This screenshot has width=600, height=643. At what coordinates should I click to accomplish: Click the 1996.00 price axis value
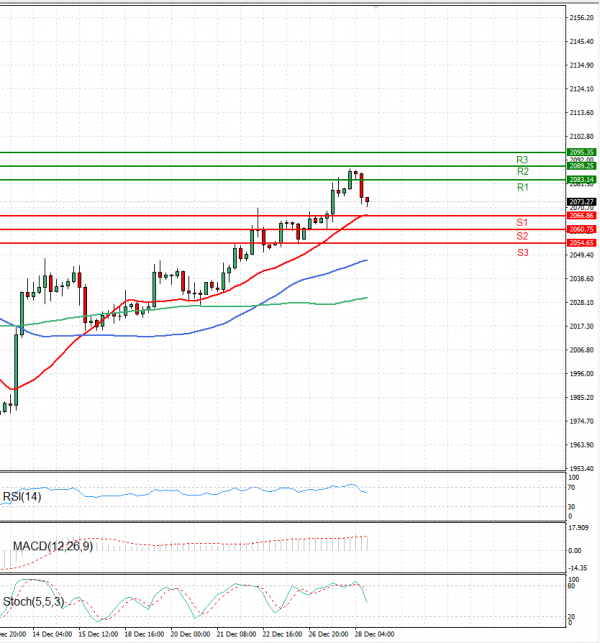(582, 374)
